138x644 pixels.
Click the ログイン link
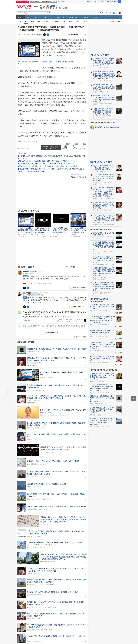pyautogui.click(x=42, y=8)
